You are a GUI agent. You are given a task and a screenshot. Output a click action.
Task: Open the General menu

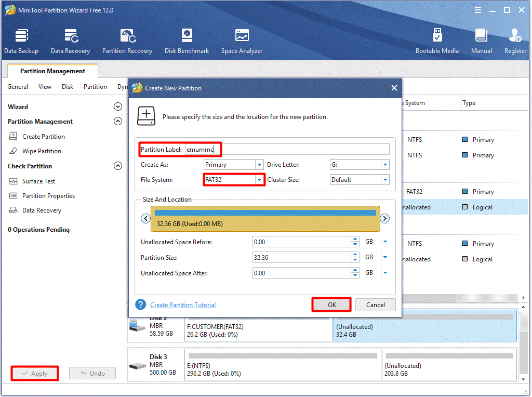pos(18,87)
